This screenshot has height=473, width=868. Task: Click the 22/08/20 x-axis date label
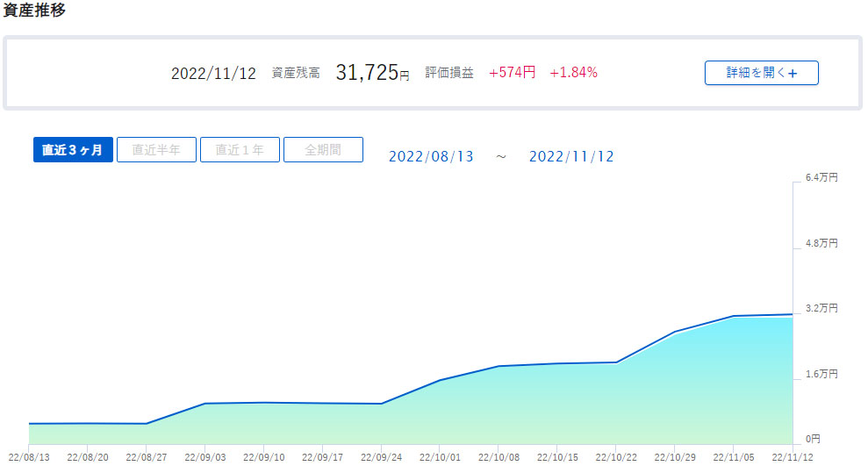[x=87, y=457]
